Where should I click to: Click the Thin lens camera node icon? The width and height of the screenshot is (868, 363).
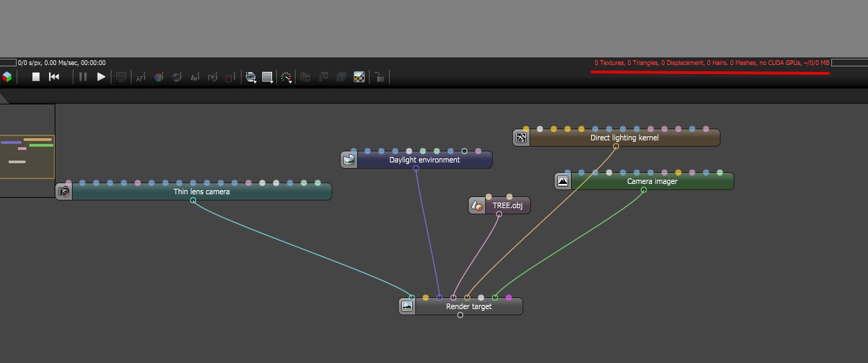[64, 192]
